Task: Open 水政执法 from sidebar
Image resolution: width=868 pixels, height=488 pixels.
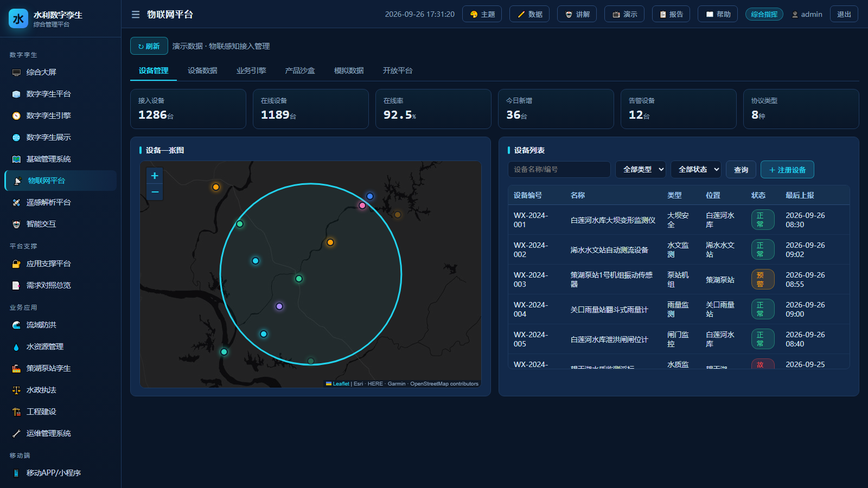Action: click(x=60, y=390)
